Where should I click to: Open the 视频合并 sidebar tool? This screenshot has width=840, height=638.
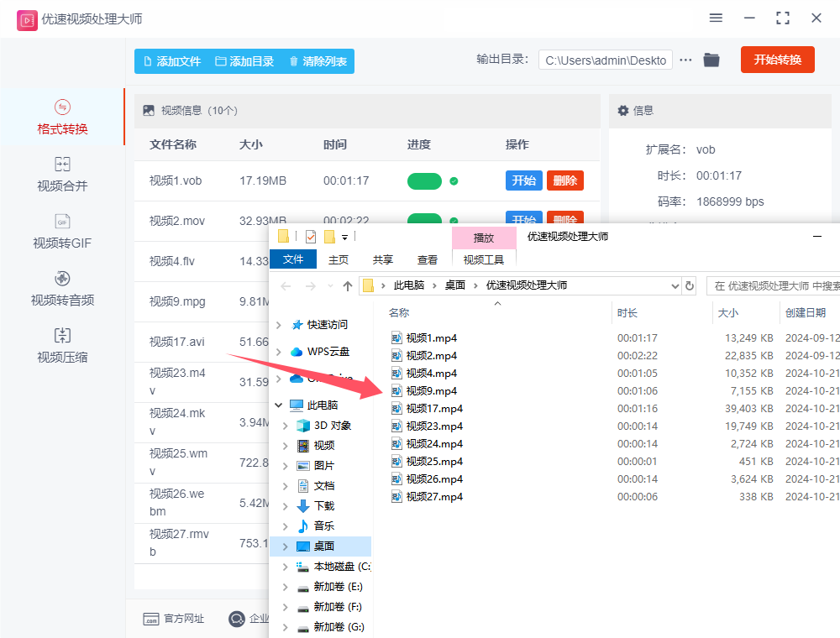pyautogui.click(x=62, y=174)
